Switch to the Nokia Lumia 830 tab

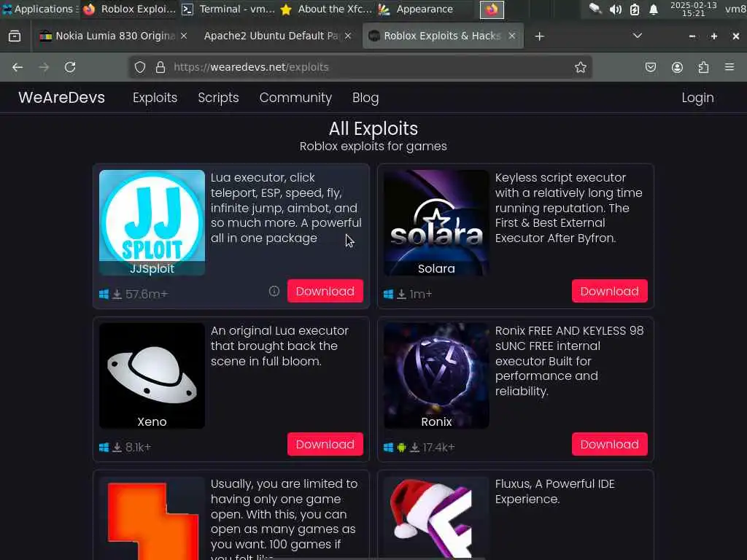click(115, 36)
